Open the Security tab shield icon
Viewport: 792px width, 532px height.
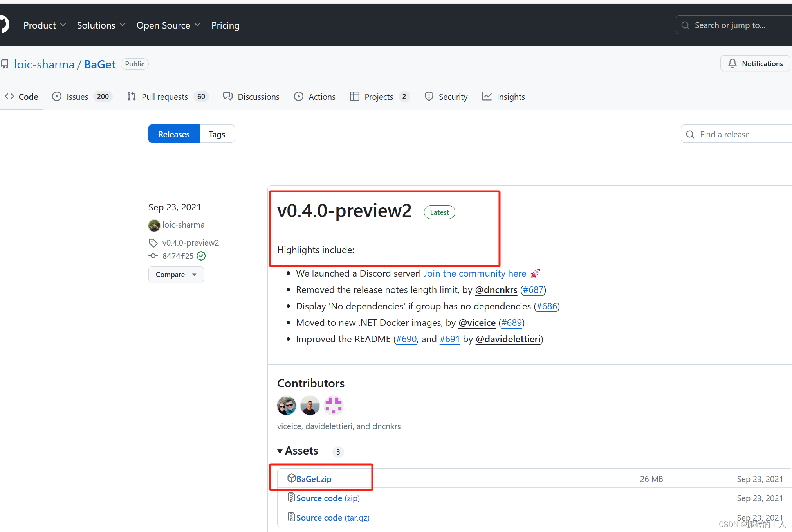(429, 96)
